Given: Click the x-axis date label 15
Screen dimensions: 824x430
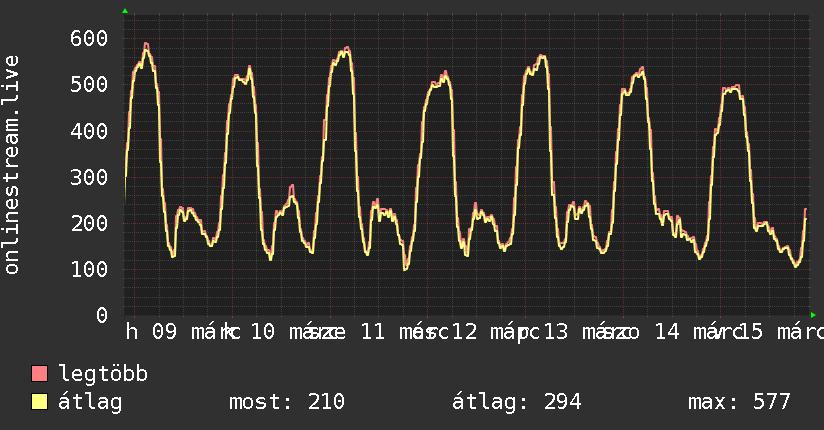Looking at the screenshot, I should [x=750, y=332].
